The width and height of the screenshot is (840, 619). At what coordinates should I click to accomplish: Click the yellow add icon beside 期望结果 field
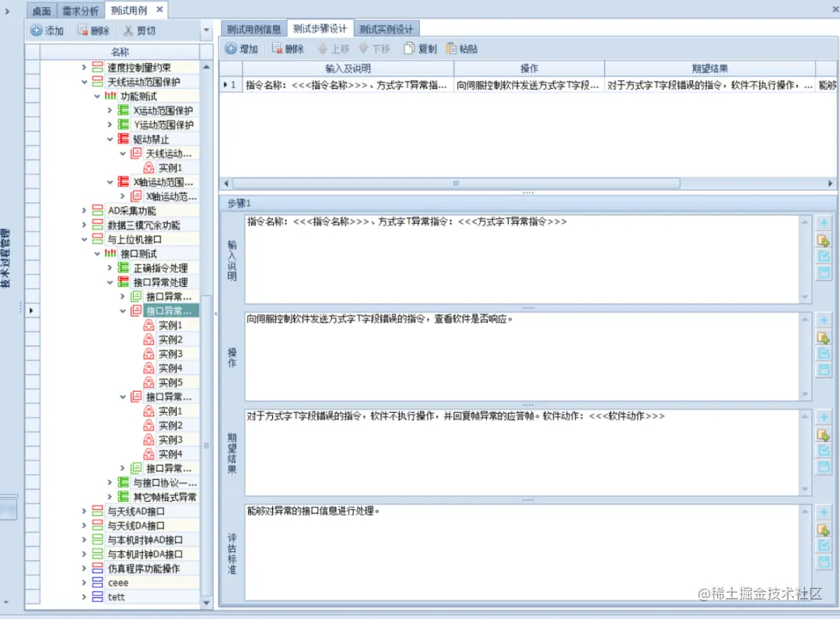pyautogui.click(x=824, y=434)
